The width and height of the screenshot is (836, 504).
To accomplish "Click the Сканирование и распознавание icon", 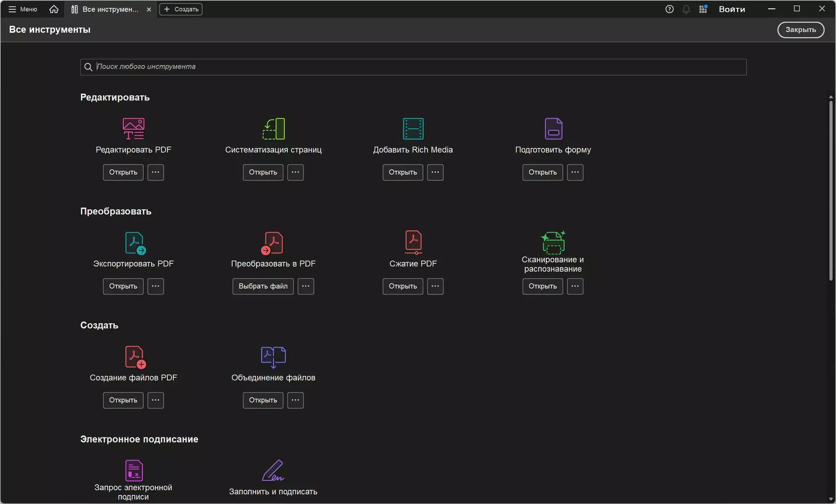I will click(553, 242).
